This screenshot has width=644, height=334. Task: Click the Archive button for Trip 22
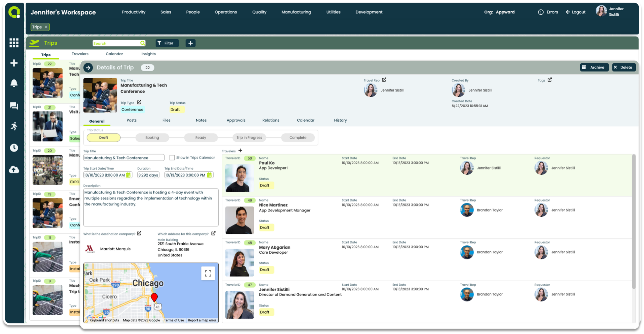tap(593, 67)
